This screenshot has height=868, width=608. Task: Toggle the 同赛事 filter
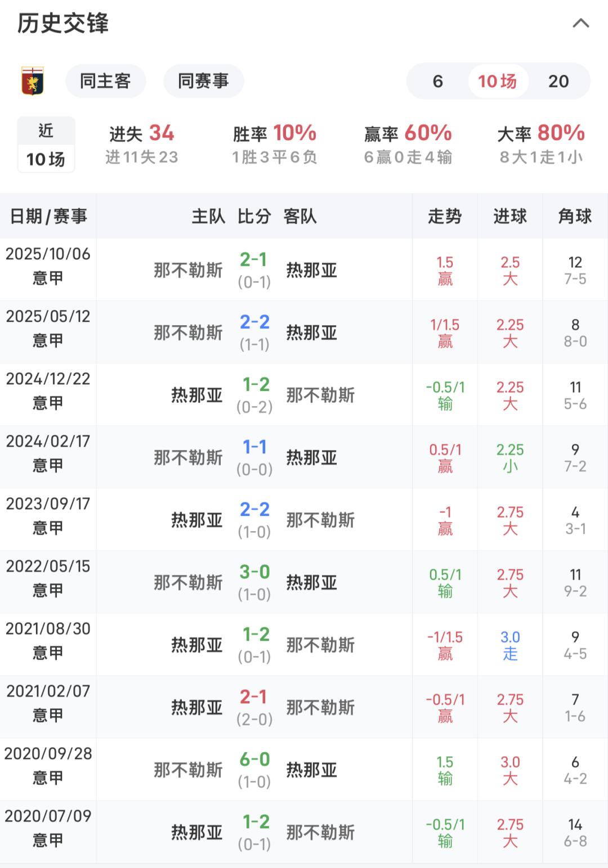tap(203, 81)
